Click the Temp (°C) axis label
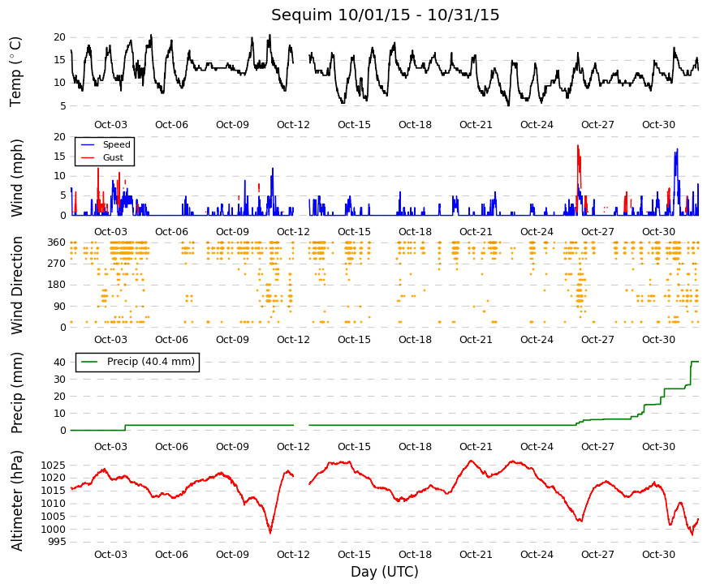This screenshot has height=588, width=707. click(15, 71)
